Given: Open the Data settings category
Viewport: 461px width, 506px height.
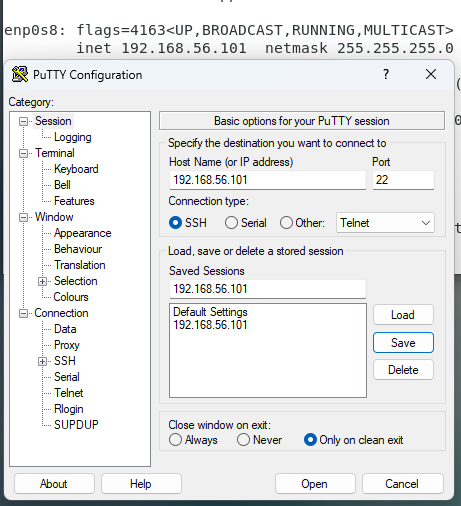Looking at the screenshot, I should tap(65, 329).
